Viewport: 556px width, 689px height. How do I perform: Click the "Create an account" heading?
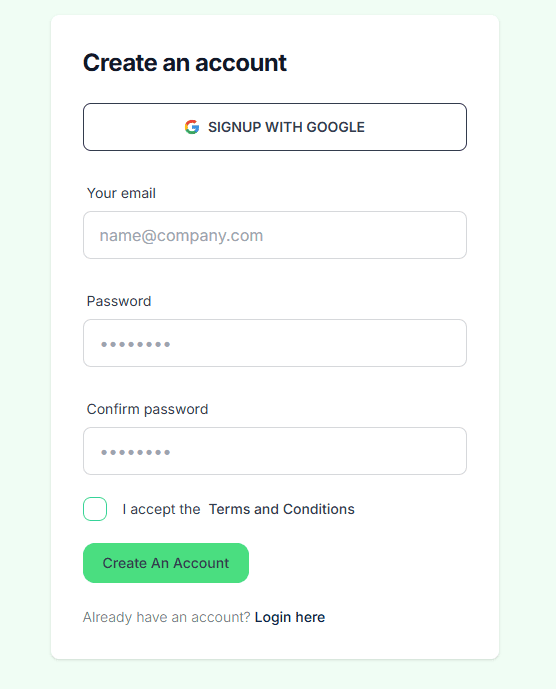coord(185,62)
